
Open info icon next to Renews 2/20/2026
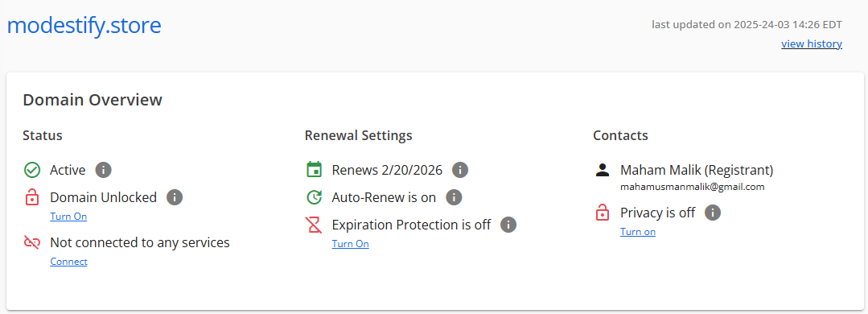(x=460, y=170)
